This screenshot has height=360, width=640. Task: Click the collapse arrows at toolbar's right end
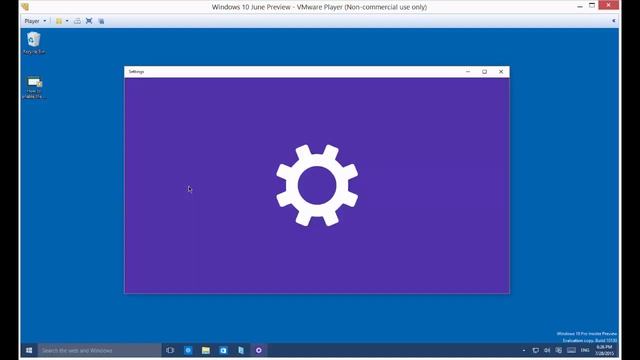(613, 21)
